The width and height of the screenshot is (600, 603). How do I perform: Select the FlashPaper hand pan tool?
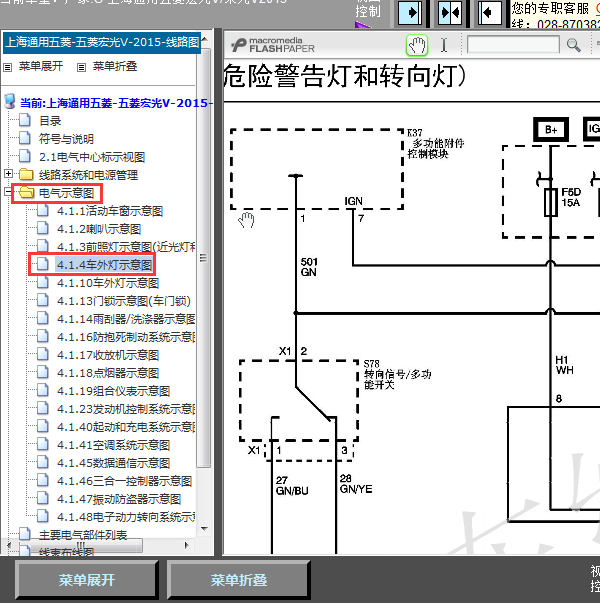(417, 45)
